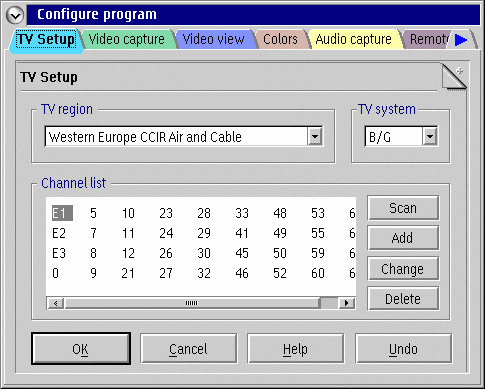Select channel 0 in the list
485x389 pixels.
55,273
